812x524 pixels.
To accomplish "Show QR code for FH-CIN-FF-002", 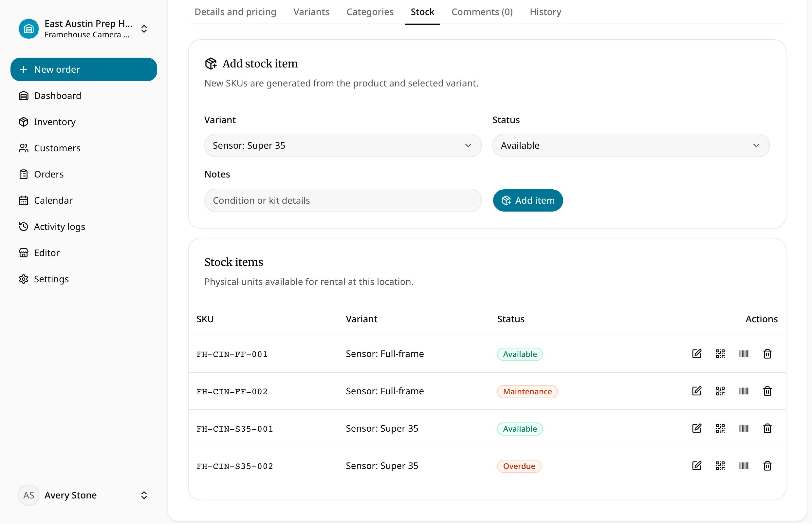I will 720,391.
